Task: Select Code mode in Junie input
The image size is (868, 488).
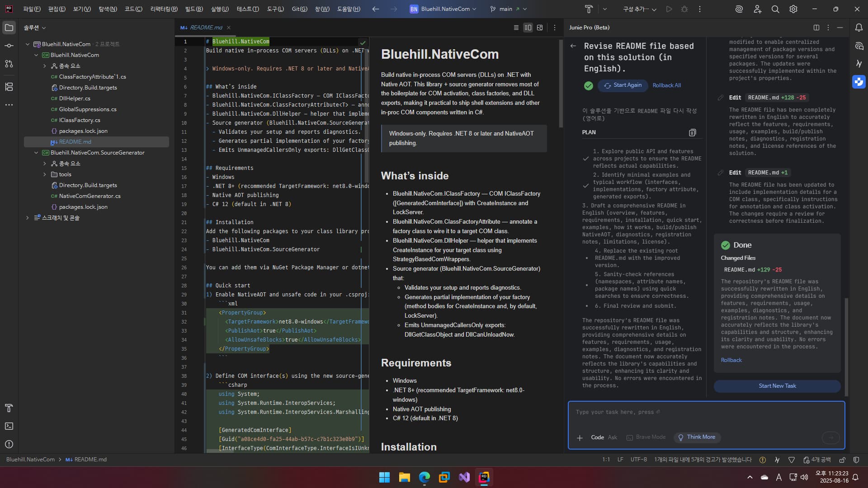Action: [597, 437]
